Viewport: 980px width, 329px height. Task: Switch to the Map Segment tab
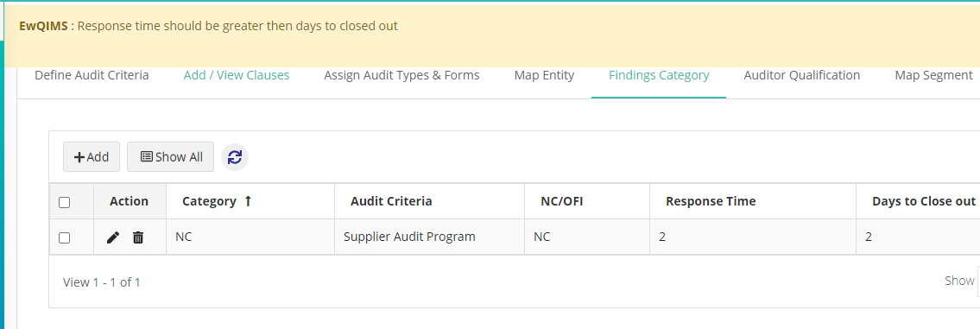coord(933,75)
